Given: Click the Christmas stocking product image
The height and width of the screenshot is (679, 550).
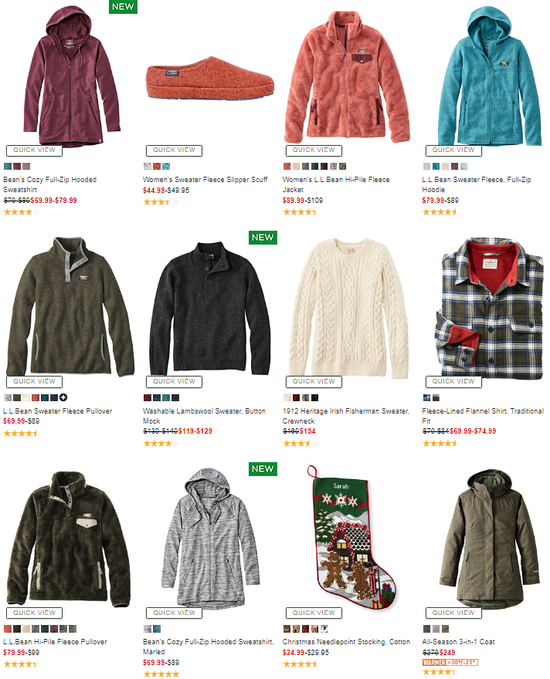Looking at the screenshot, I should pyautogui.click(x=351, y=537).
